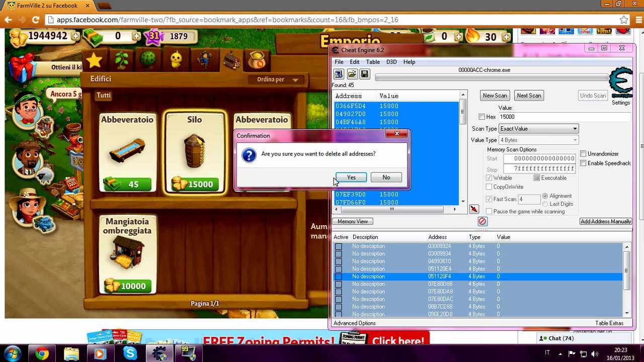Image resolution: width=644 pixels, height=362 pixels.
Task: Click the New Scan button
Action: point(495,96)
